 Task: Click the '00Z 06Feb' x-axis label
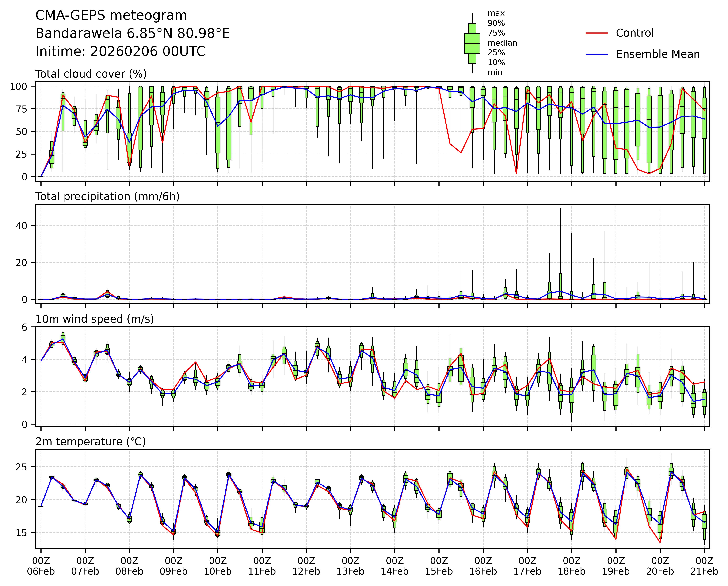coord(41,566)
